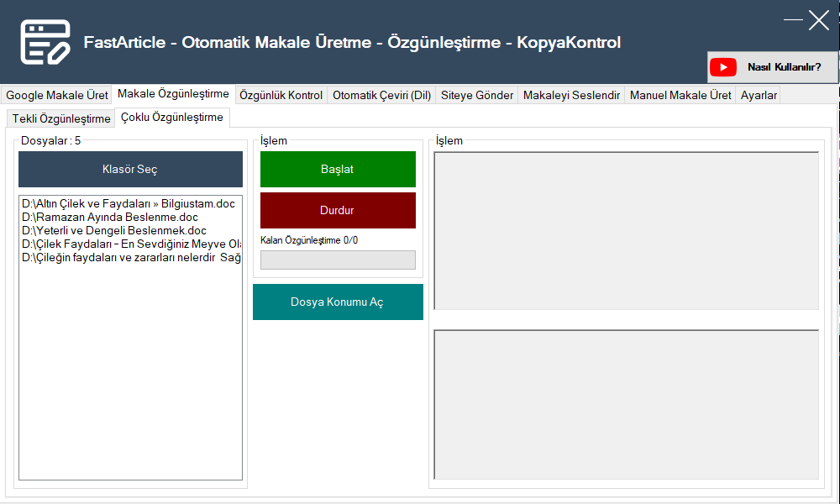Switch to Manuel Makale Üret tab
Image resolution: width=840 pixels, height=504 pixels.
(x=680, y=95)
